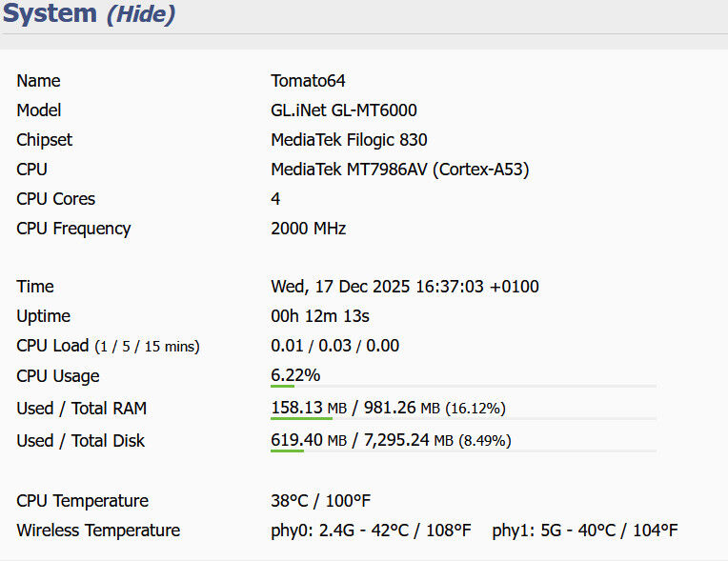Select the router name Tomato64
This screenshot has height=561, width=728.
pos(308,81)
